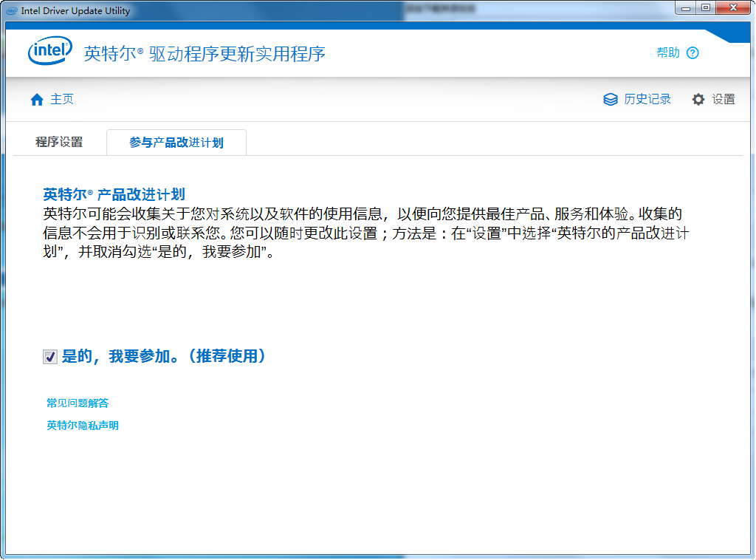Click the settings gear icon
This screenshot has height=560, width=756.
pos(698,100)
